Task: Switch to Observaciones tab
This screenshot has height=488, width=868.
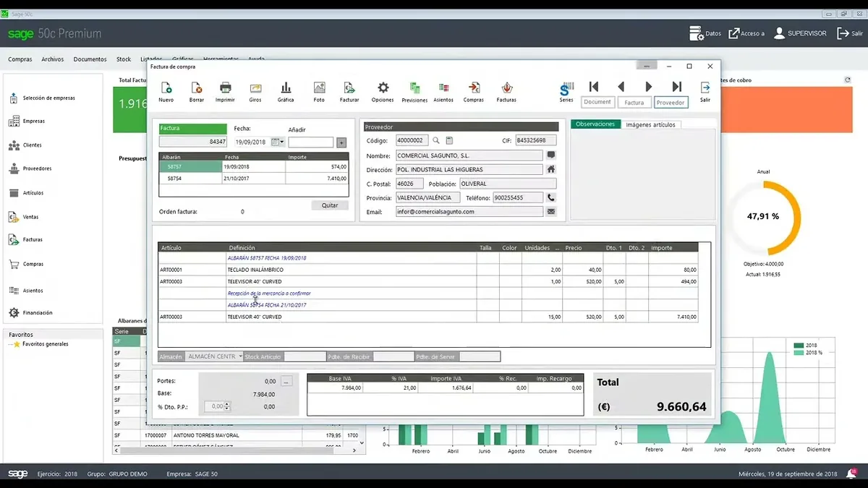Action: pyautogui.click(x=595, y=124)
